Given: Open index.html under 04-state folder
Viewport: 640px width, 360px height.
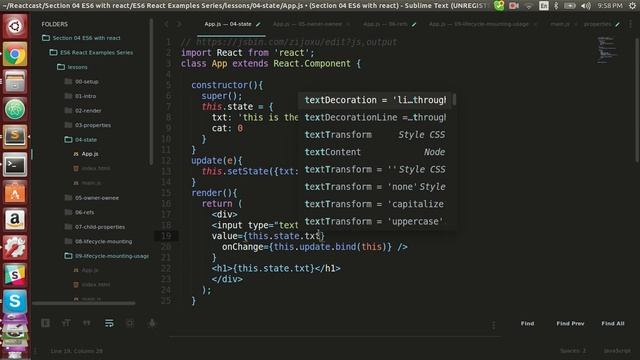Looking at the screenshot, I should [92, 169].
